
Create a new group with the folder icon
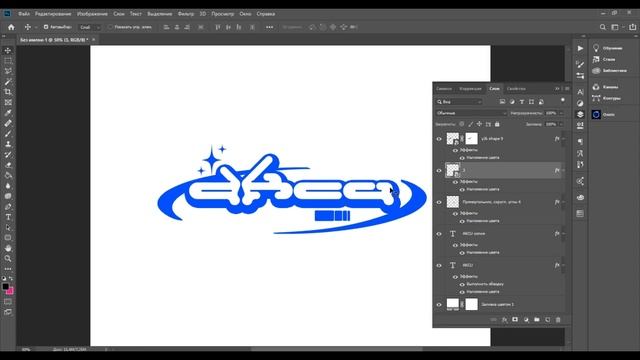click(x=537, y=320)
